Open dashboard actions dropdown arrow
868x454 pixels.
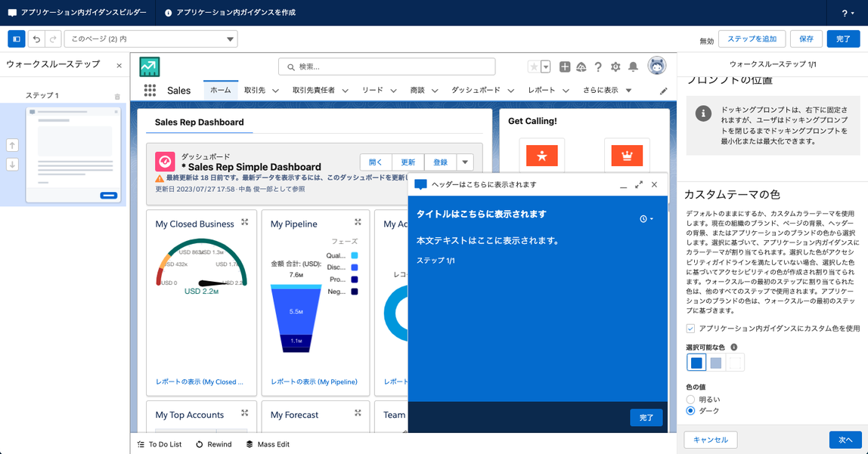(465, 162)
